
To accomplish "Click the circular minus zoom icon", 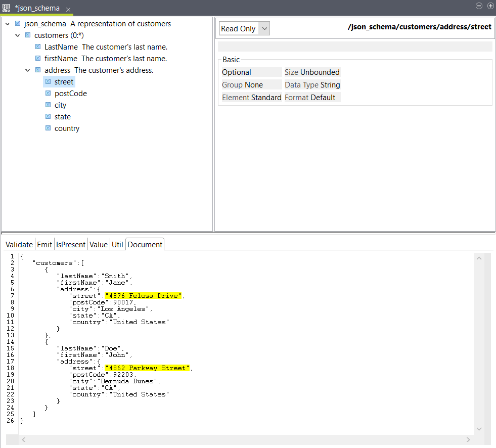I will 478,6.
